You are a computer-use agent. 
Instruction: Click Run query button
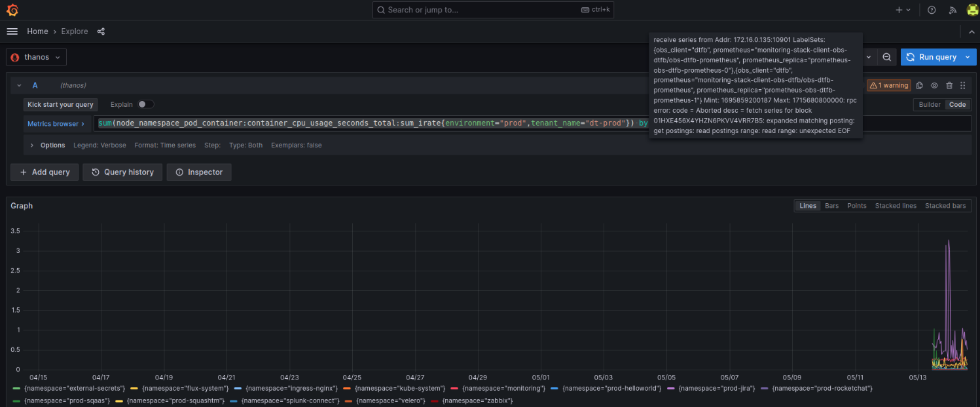931,57
